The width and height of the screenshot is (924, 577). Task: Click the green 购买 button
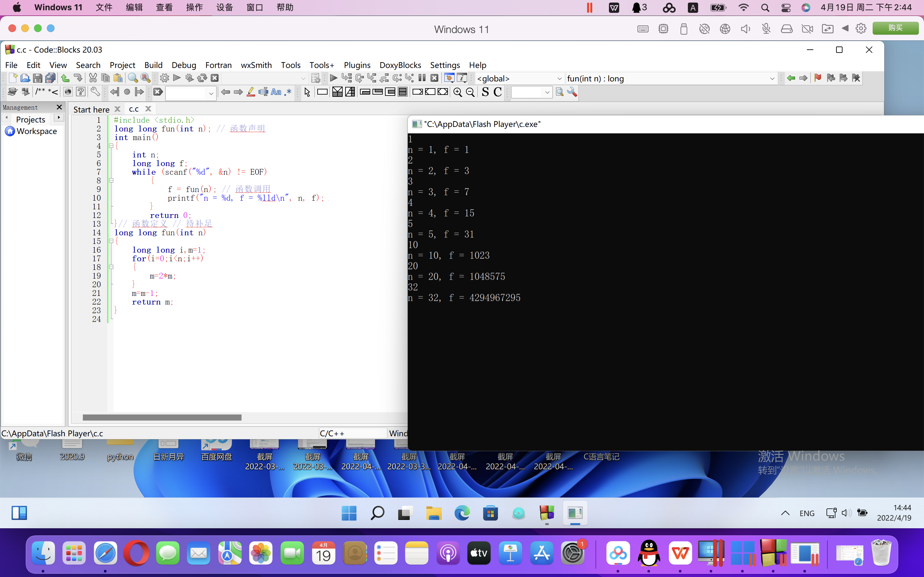895,28
